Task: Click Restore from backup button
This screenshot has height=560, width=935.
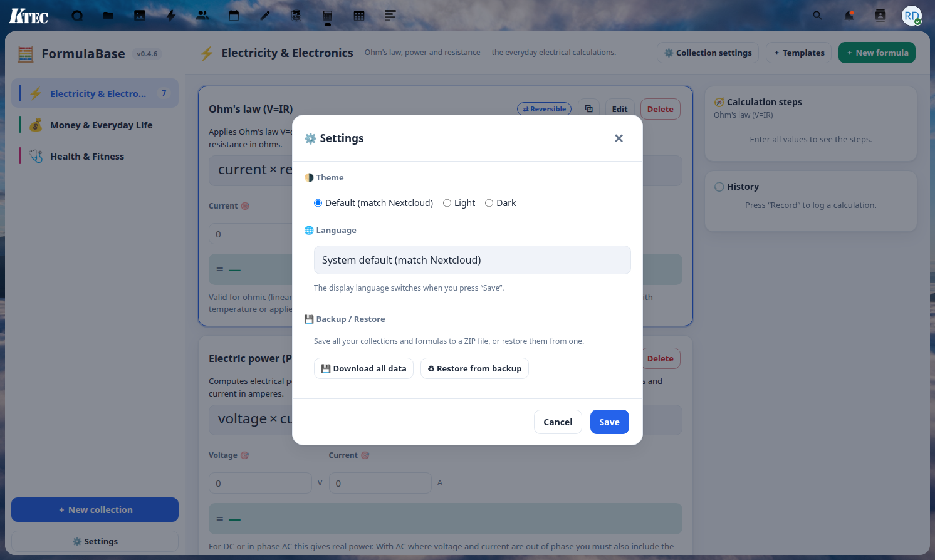Action: (475, 368)
